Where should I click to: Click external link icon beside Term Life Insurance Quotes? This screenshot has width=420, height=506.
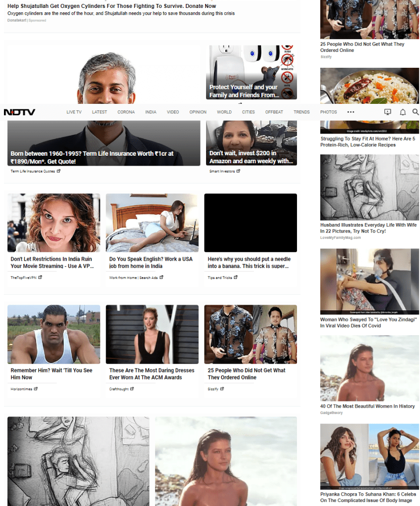[59, 171]
